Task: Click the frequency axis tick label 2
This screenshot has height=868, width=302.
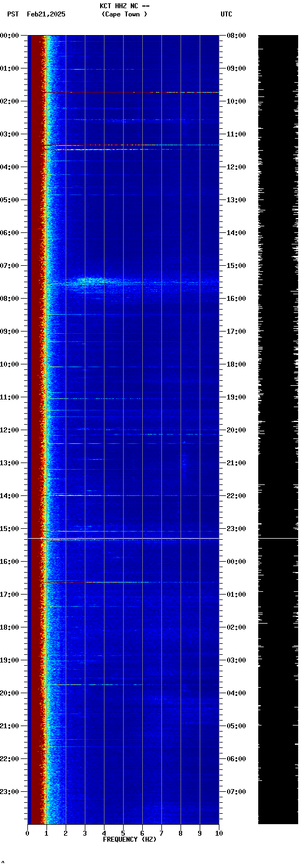Action: pos(66,833)
